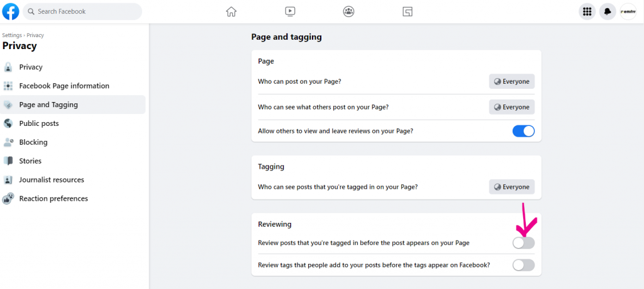Enable review of posts you're tagged in
Image resolution: width=644 pixels, height=289 pixels.
coord(523,243)
